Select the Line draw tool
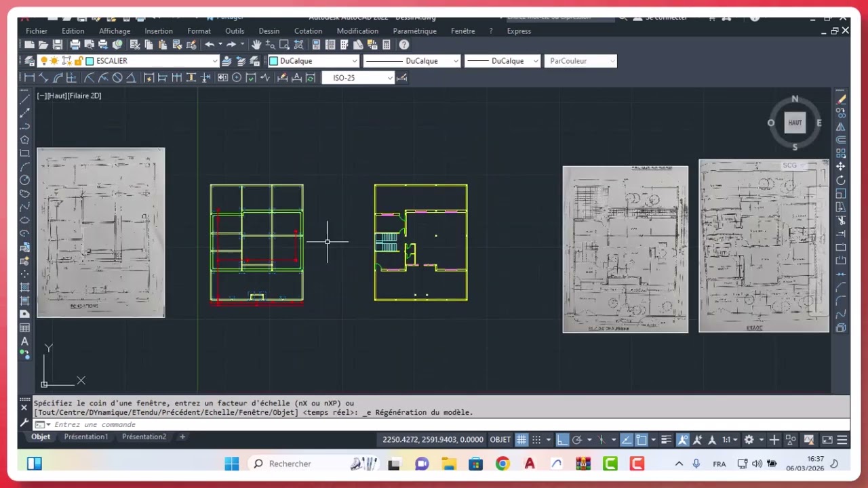868x488 pixels. tap(25, 100)
